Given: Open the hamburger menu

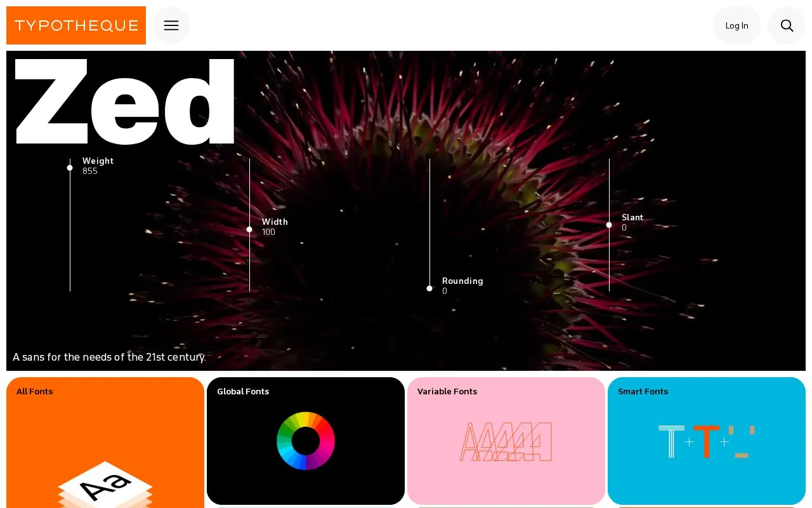Looking at the screenshot, I should pos(171,25).
